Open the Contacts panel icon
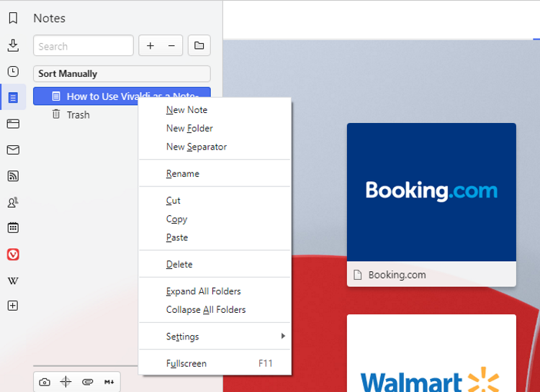540x392 pixels. point(13,202)
